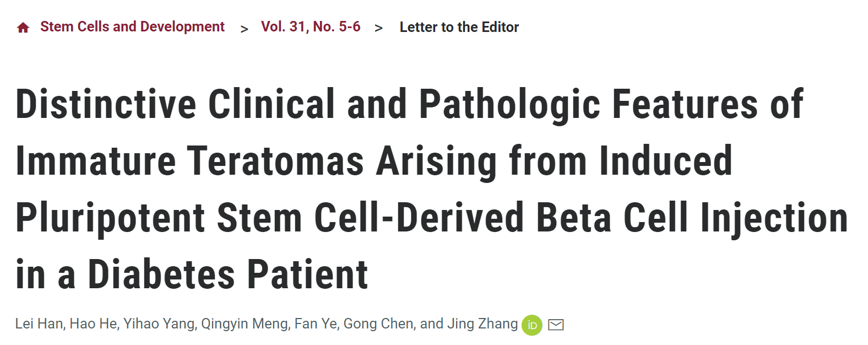Open the Stem Cells and Development journal link
Image resolution: width=868 pixels, height=345 pixels.
[x=132, y=26]
